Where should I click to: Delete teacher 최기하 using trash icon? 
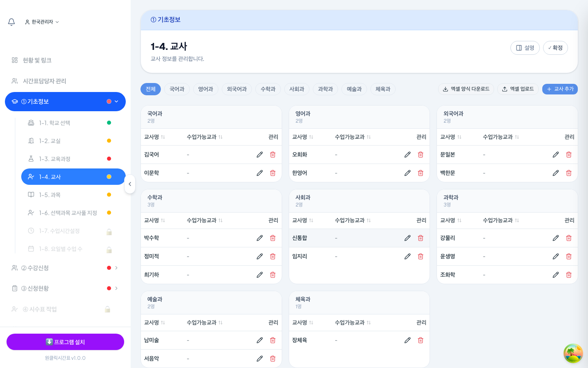273,275
